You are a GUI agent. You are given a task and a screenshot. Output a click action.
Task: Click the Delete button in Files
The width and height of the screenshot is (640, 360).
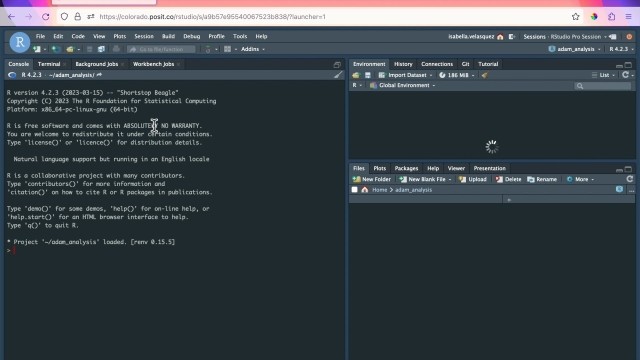pyautogui.click(x=508, y=179)
